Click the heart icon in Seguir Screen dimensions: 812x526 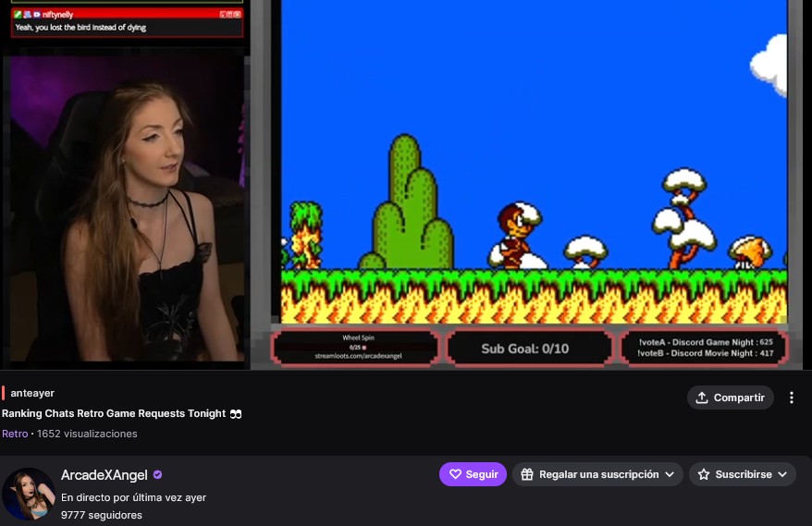455,474
